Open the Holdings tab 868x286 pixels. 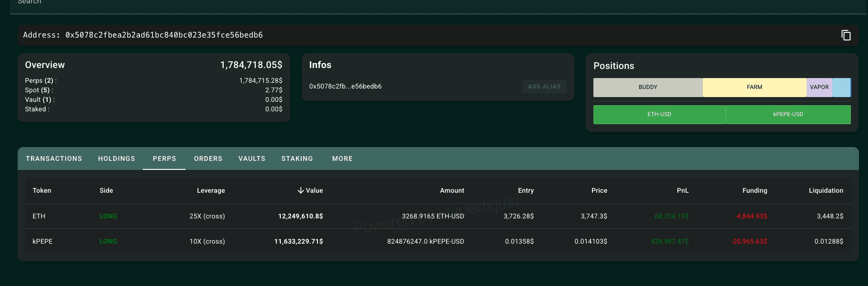tap(117, 158)
